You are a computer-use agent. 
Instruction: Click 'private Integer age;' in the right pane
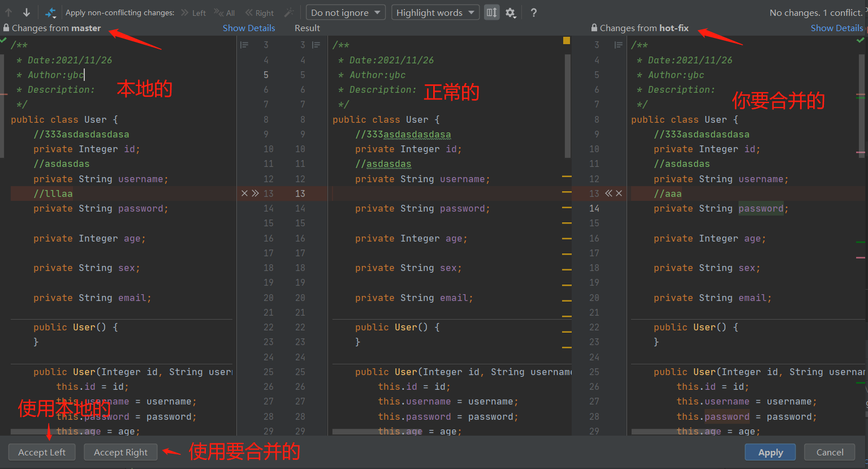click(x=710, y=238)
